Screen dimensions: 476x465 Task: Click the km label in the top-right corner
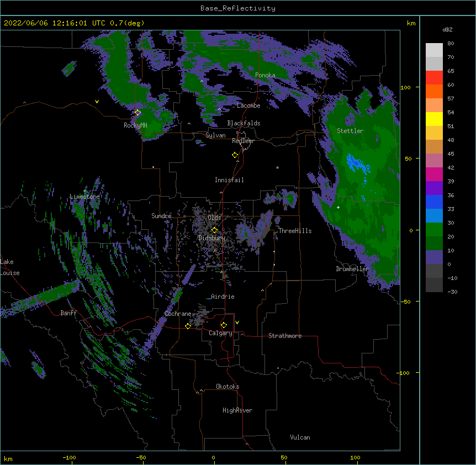tap(411, 23)
